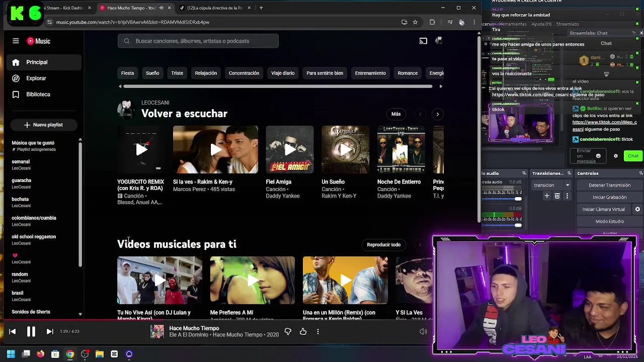This screenshot has width=644, height=362.
Task: Open the YouTube Music hamburger menu
Action: point(16,41)
